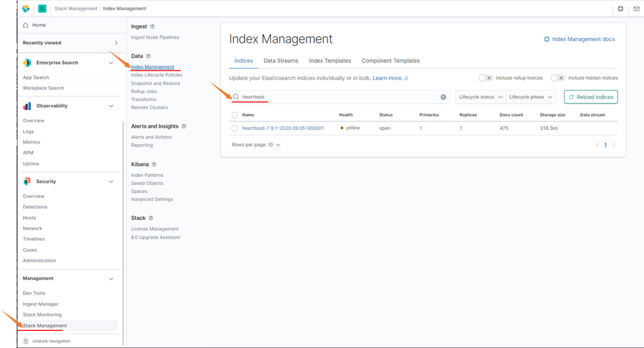Switch to the Index Templates tab
Screen dimensions: 644x348
(330, 61)
